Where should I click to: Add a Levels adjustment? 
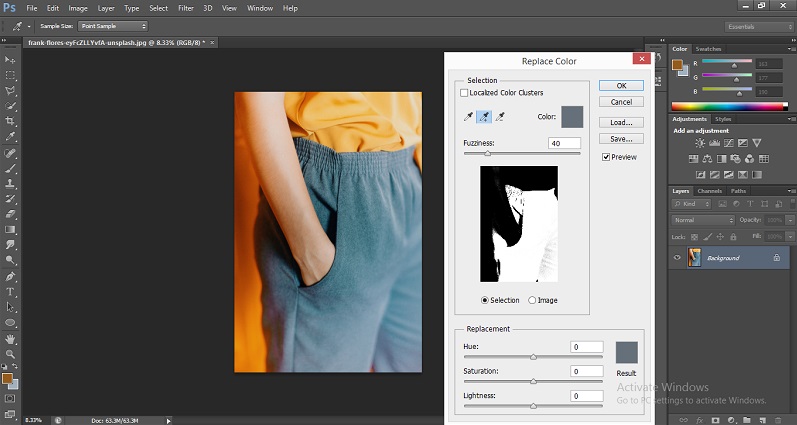(714, 143)
